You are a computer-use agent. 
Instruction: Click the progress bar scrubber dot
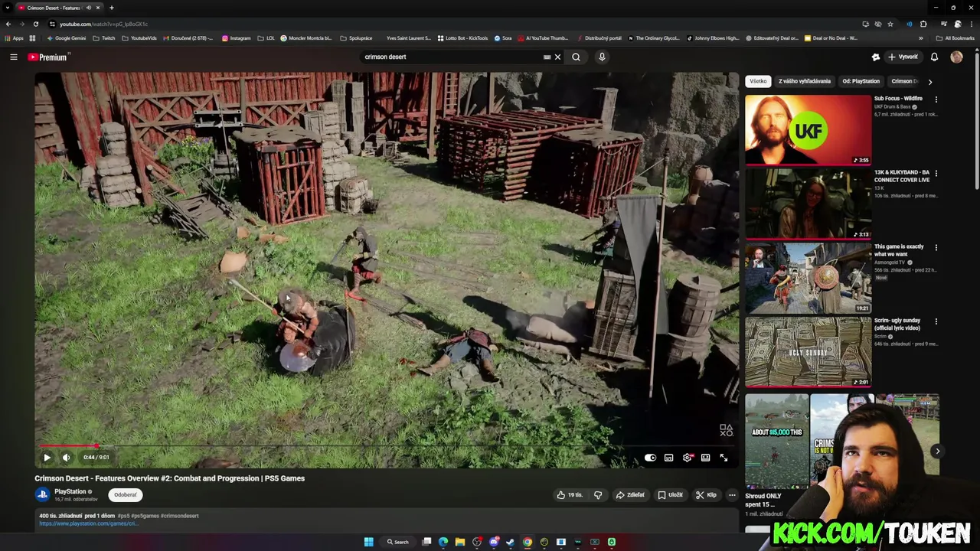[x=96, y=445]
